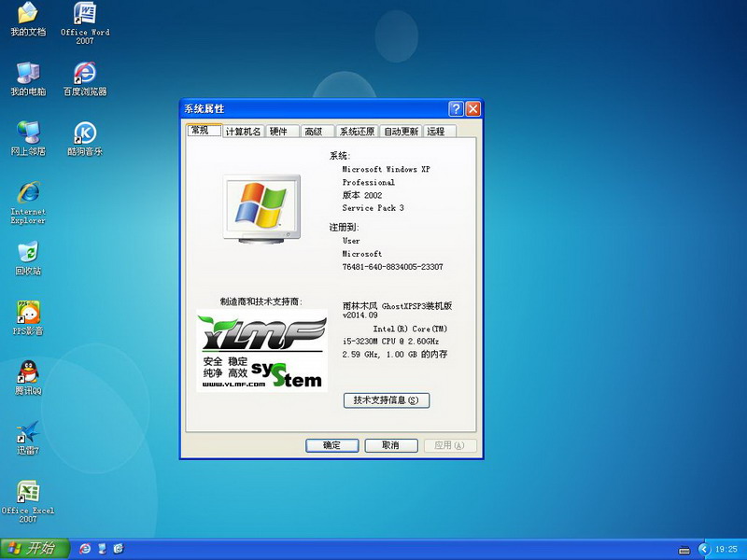Open the 开始 start menu
Image resolution: width=747 pixels, height=560 pixels.
[x=35, y=549]
